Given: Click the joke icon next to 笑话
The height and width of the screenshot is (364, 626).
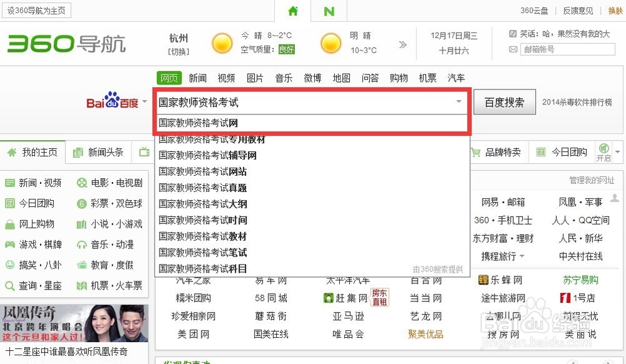Looking at the screenshot, I should coord(513,34).
